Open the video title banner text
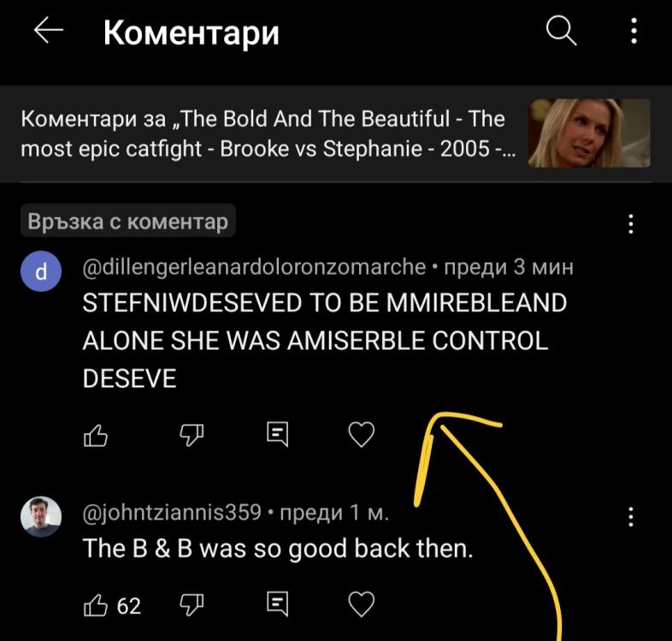Image resolution: width=672 pixels, height=641 pixels. tap(262, 134)
